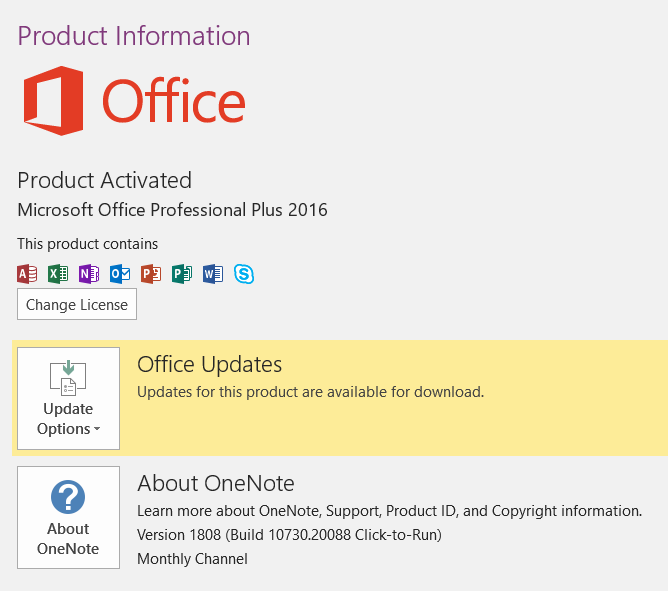Click 'Learn more about OneNote' description

coord(389,510)
